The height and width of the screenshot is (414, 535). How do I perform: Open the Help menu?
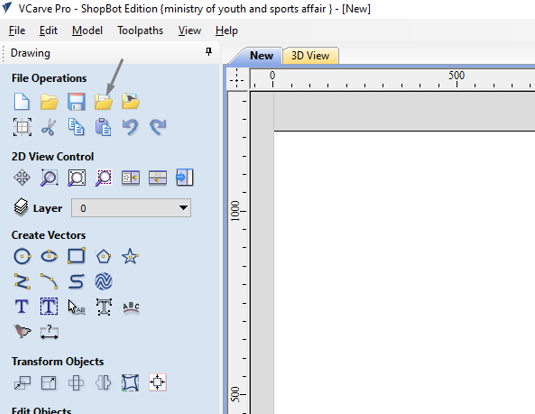point(227,30)
